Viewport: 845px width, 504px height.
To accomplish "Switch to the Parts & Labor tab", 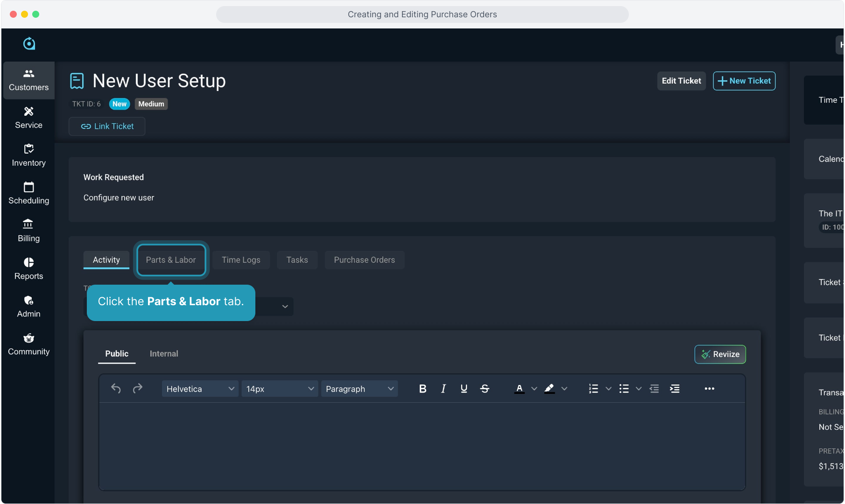I will 171,260.
